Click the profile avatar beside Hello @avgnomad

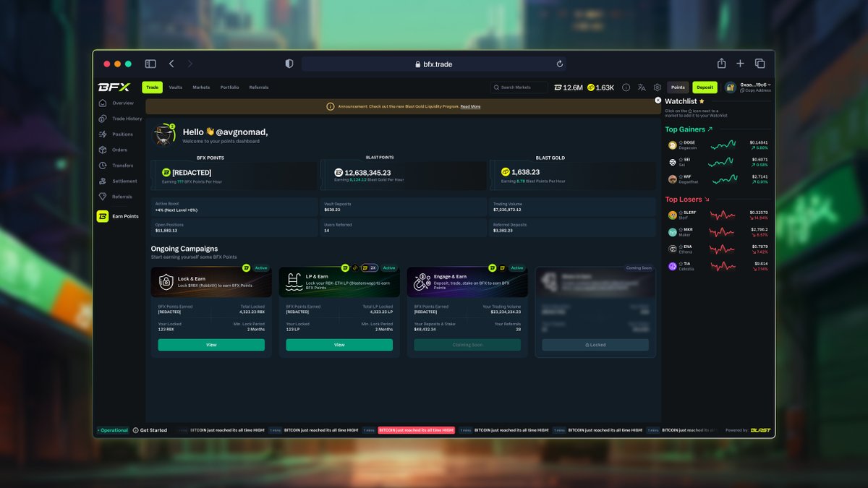point(165,134)
